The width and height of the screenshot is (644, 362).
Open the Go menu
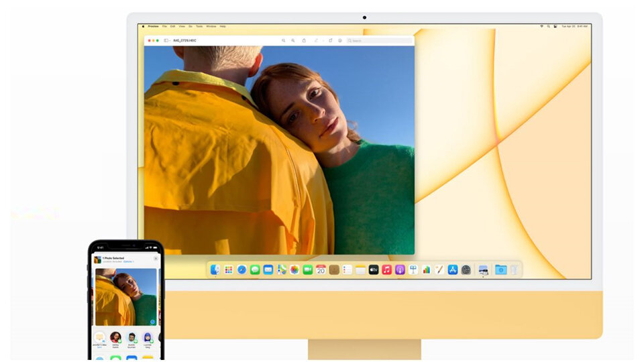[x=191, y=26]
